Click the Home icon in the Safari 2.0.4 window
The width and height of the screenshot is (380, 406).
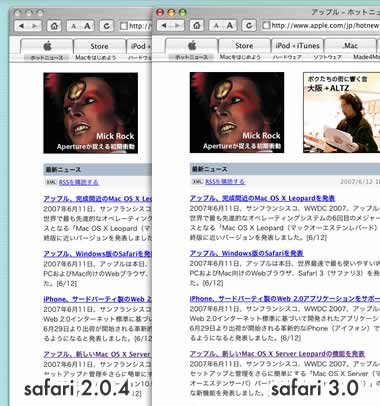click(x=54, y=26)
